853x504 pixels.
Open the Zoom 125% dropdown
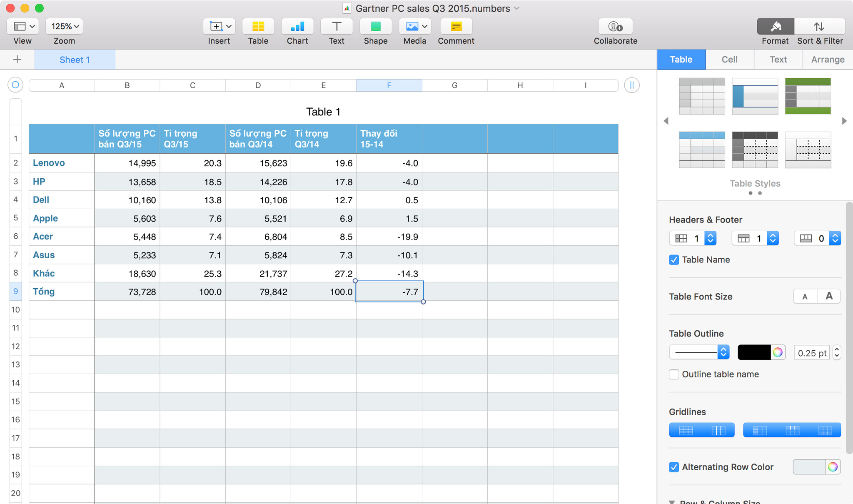[x=64, y=26]
